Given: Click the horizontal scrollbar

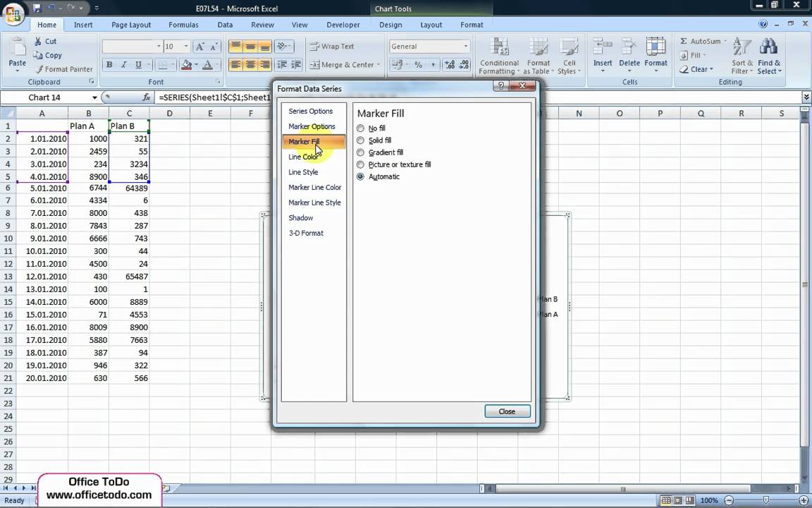Looking at the screenshot, I should pyautogui.click(x=622, y=488).
